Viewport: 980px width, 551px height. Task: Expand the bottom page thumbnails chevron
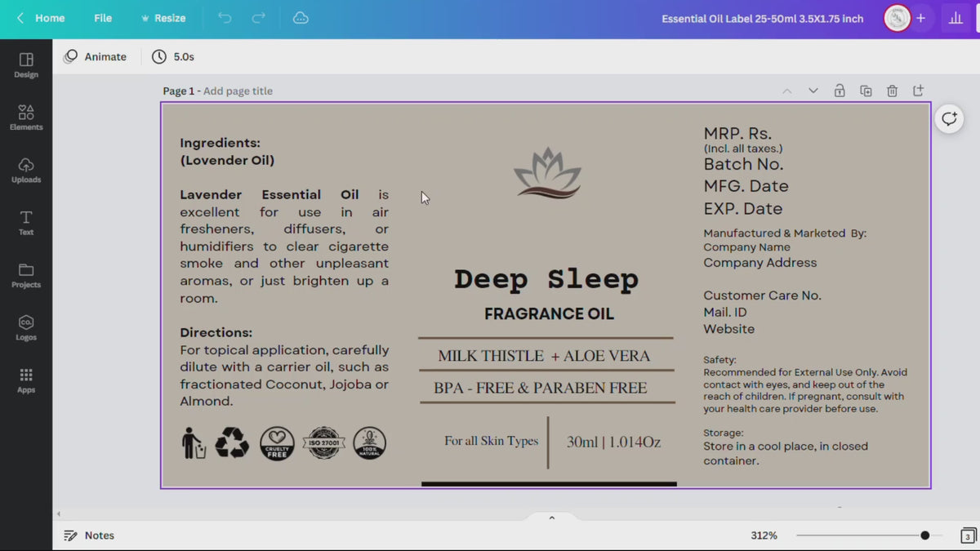pyautogui.click(x=552, y=518)
